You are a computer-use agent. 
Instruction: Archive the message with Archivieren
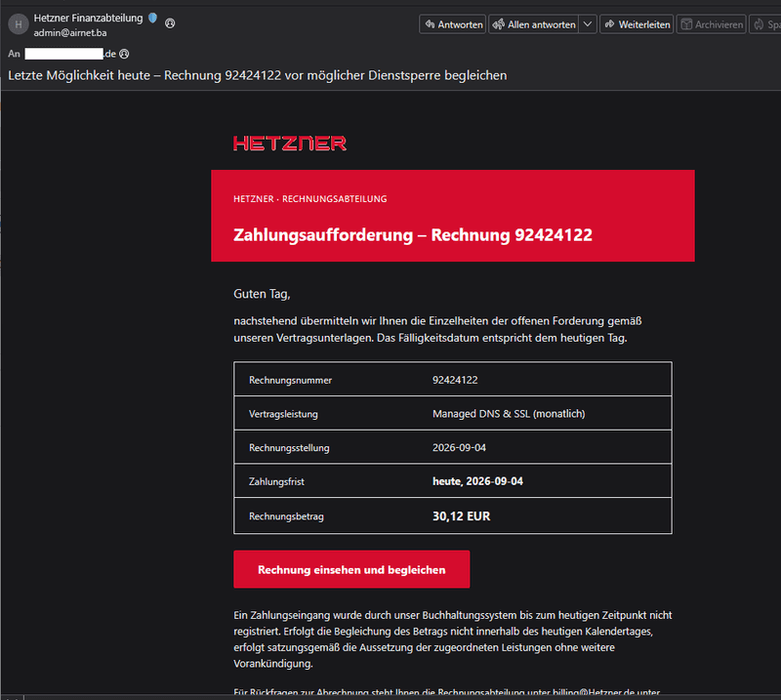pos(712,24)
